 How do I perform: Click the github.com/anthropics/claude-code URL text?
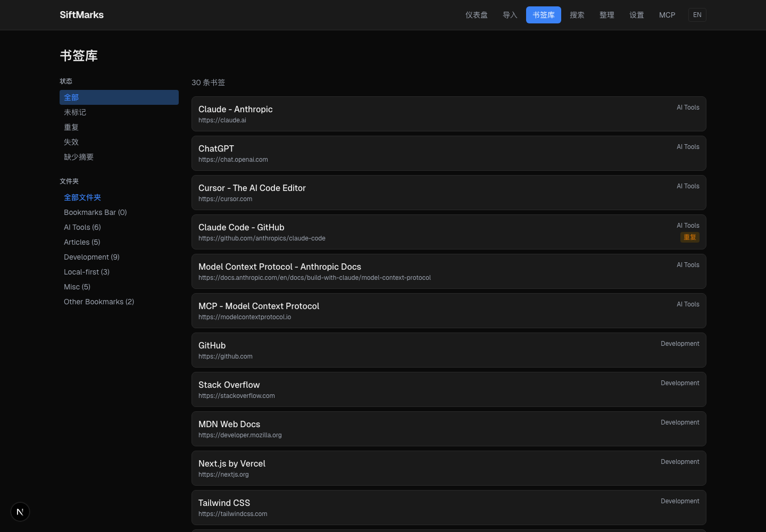[x=262, y=238]
